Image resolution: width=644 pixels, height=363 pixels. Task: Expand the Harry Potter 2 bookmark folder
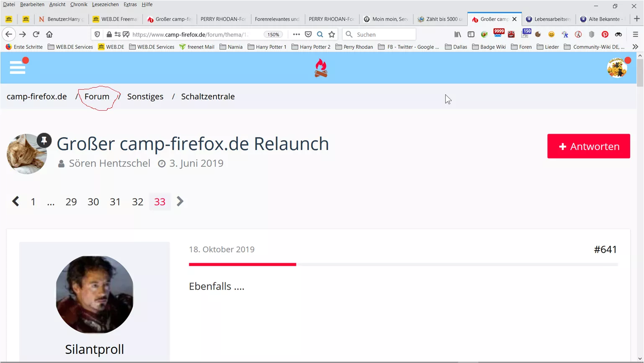coord(311,47)
